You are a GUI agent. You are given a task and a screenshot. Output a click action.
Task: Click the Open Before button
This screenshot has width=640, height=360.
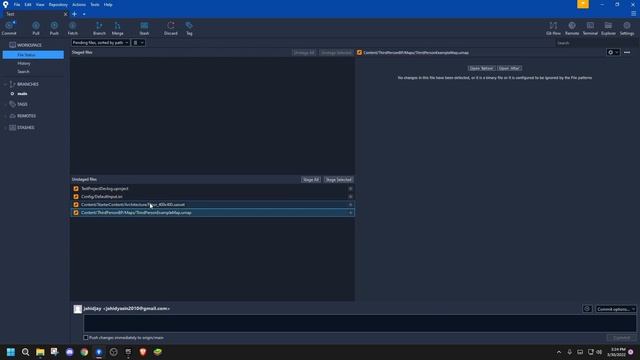pos(481,68)
